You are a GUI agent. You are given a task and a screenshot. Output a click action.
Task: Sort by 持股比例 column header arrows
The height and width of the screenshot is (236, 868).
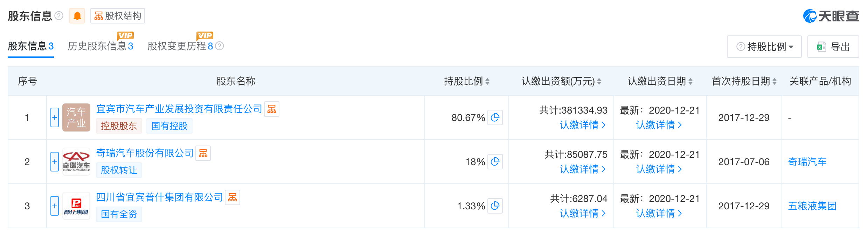(x=487, y=81)
